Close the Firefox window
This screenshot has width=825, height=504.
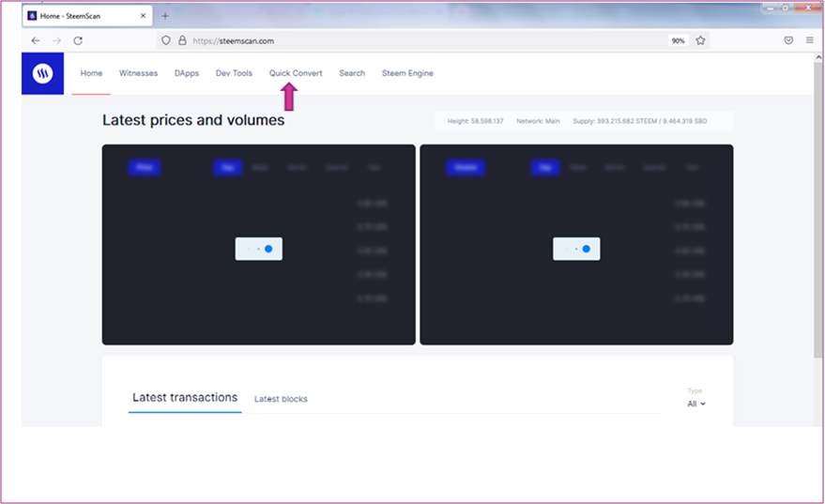point(808,8)
